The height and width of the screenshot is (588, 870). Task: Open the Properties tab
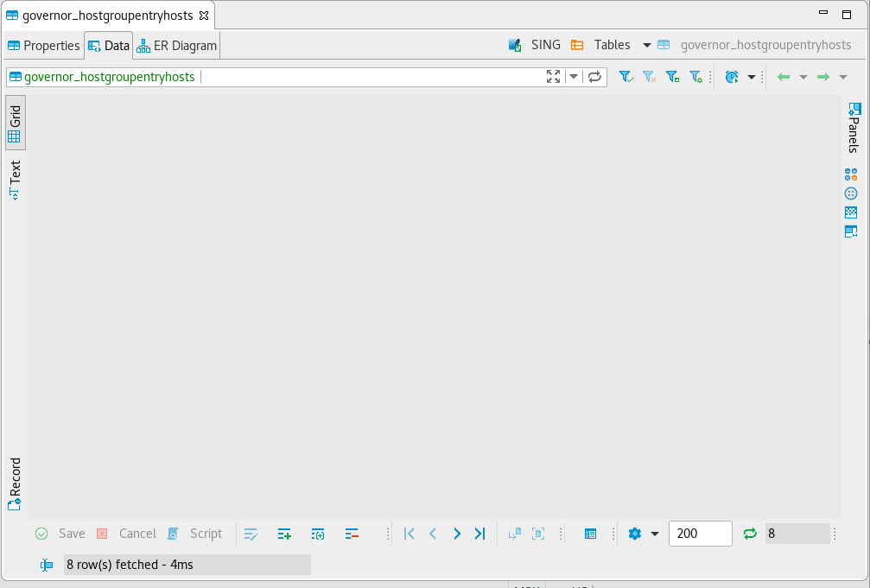[x=44, y=46]
